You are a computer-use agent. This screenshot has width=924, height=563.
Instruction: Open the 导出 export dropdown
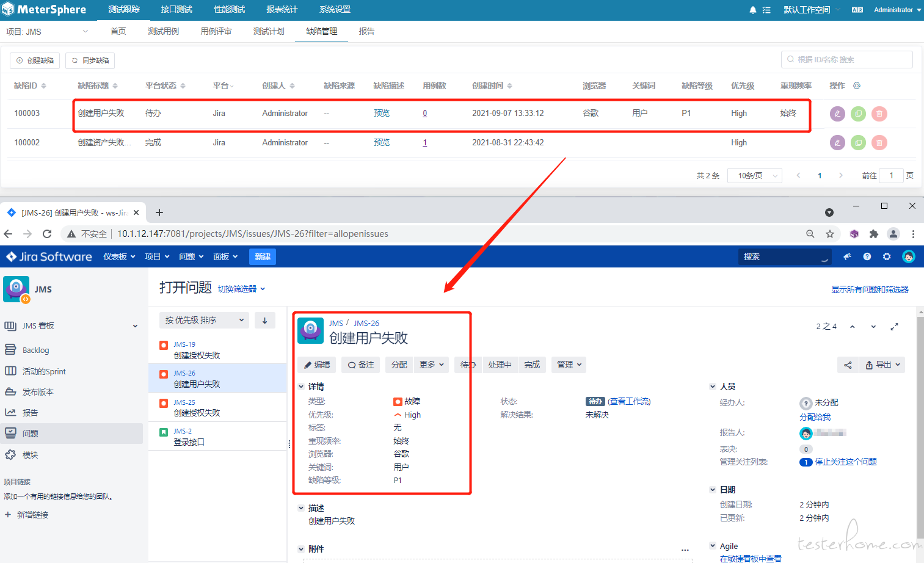[882, 365]
